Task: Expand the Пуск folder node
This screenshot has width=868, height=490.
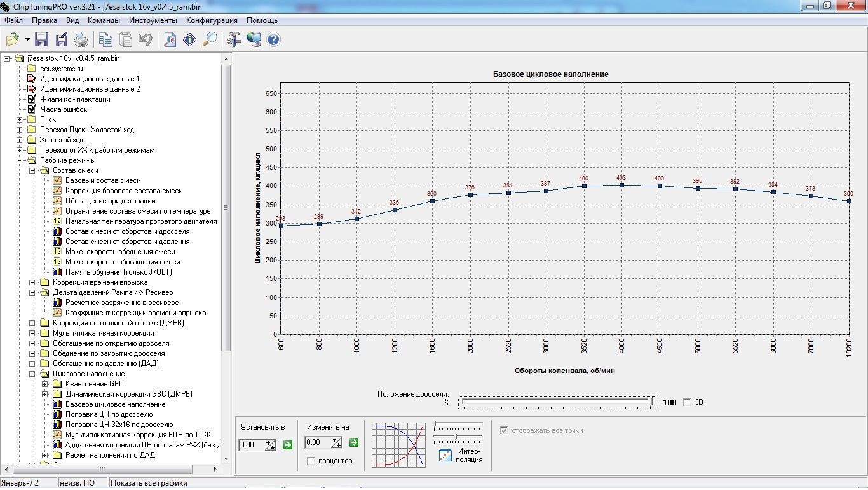Action: coord(20,119)
